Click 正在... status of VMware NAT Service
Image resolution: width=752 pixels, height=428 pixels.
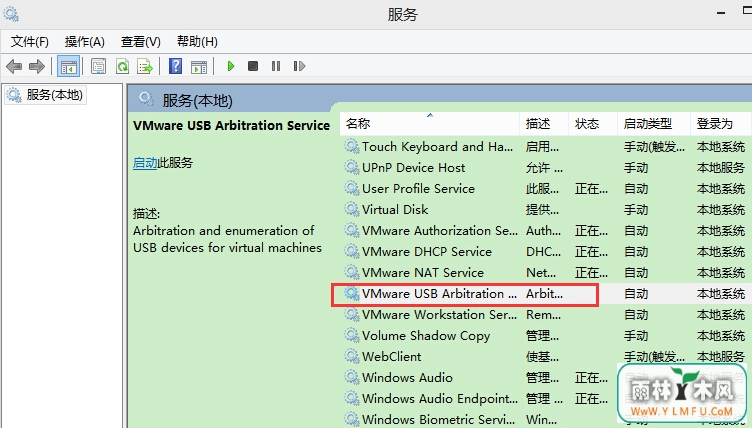[x=591, y=273]
